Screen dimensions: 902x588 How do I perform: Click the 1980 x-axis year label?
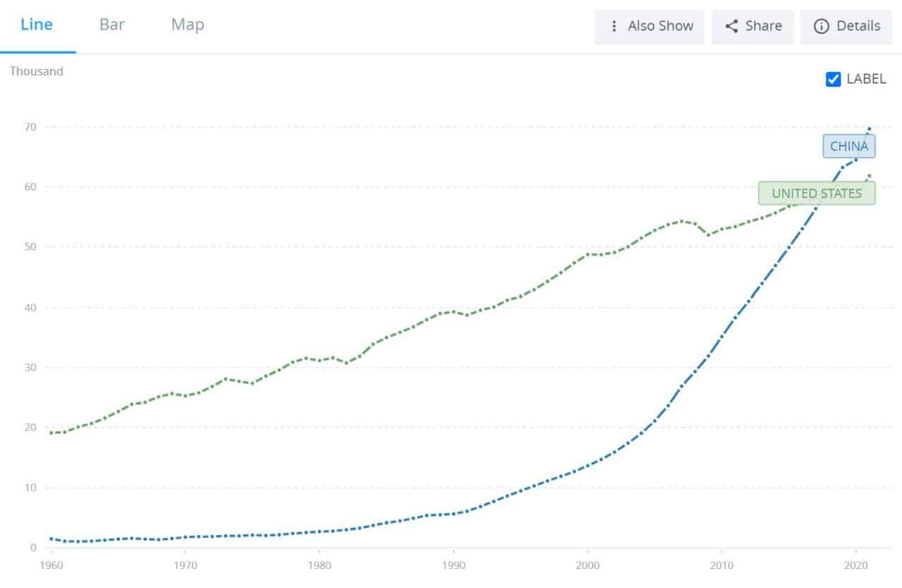click(319, 565)
